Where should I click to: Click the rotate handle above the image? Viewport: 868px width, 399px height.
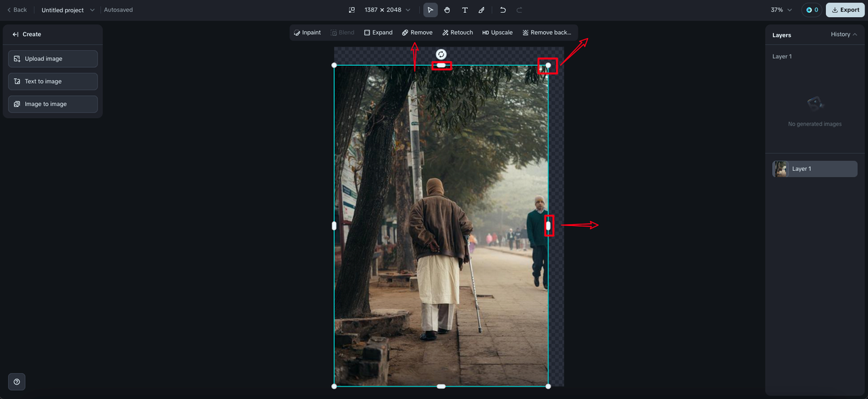click(x=441, y=54)
